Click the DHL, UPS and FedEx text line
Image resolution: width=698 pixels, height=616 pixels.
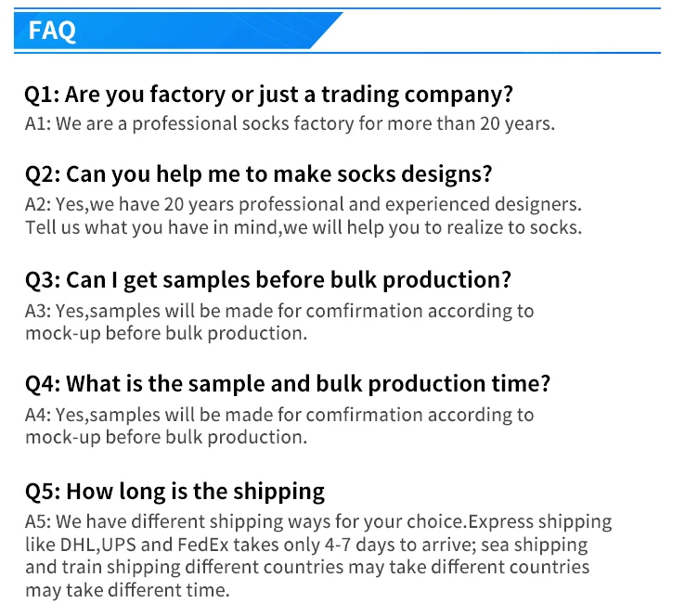click(306, 545)
